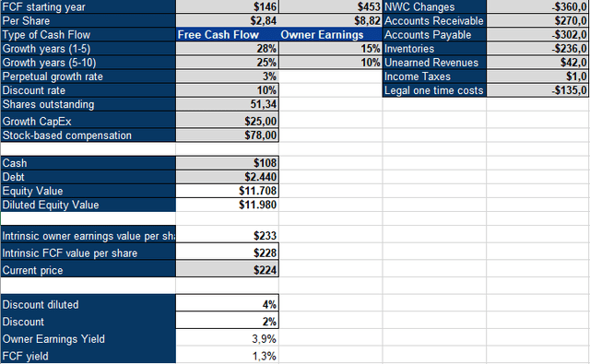Click the Free Cash Flow header cell
The image size is (590, 364).
point(227,35)
